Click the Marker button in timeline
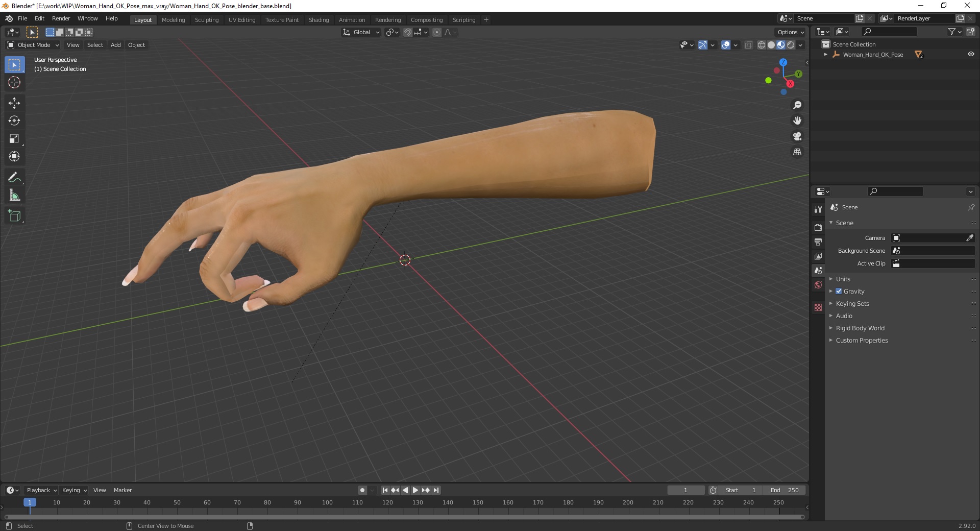The image size is (980, 531). (x=122, y=490)
